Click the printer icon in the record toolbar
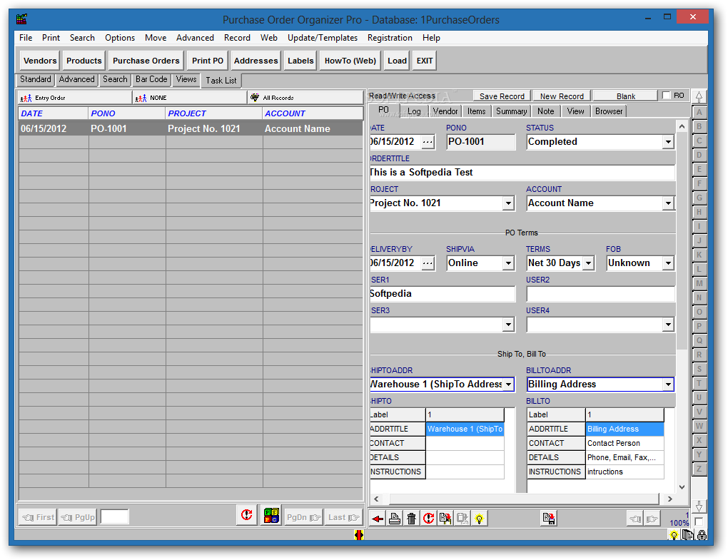The height and width of the screenshot is (560, 728). click(x=394, y=519)
